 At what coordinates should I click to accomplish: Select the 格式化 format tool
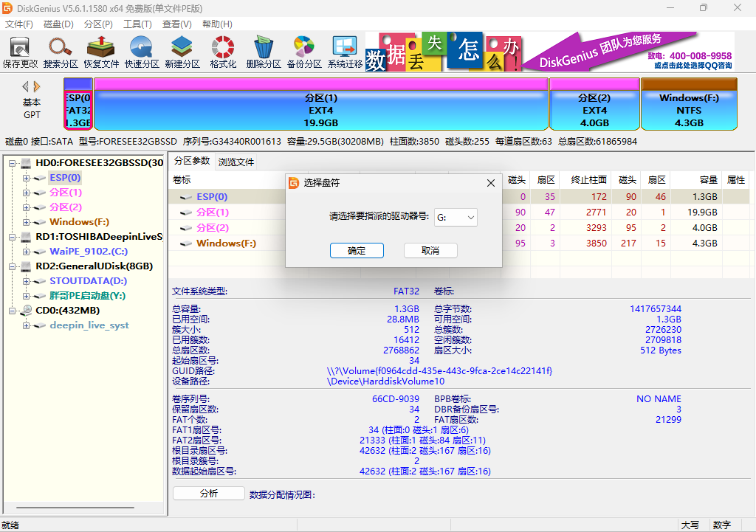(223, 52)
